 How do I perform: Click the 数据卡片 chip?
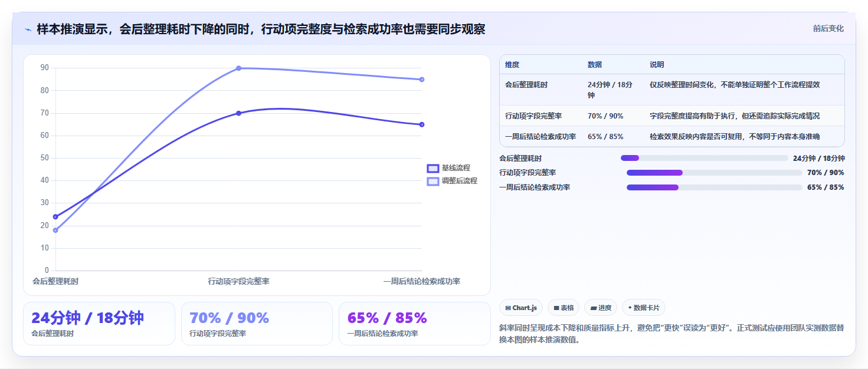[x=644, y=308]
